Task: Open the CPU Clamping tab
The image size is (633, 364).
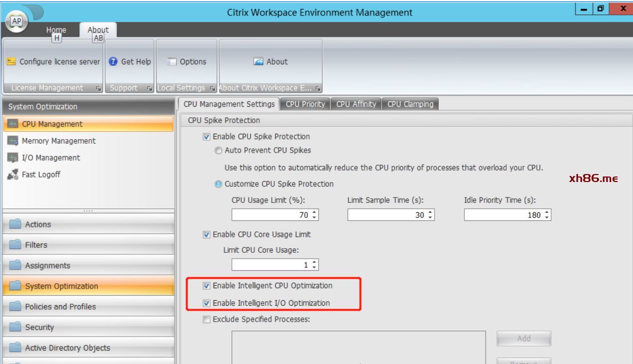Action: 410,104
